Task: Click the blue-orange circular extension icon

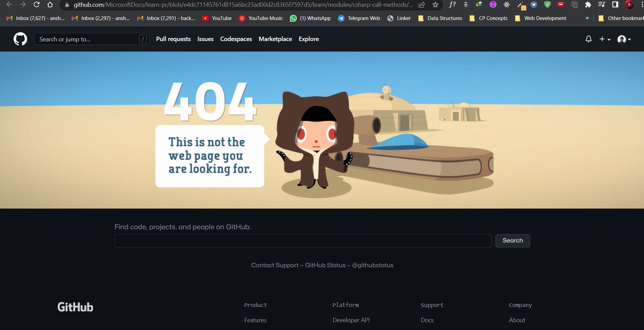Action: pos(534,5)
